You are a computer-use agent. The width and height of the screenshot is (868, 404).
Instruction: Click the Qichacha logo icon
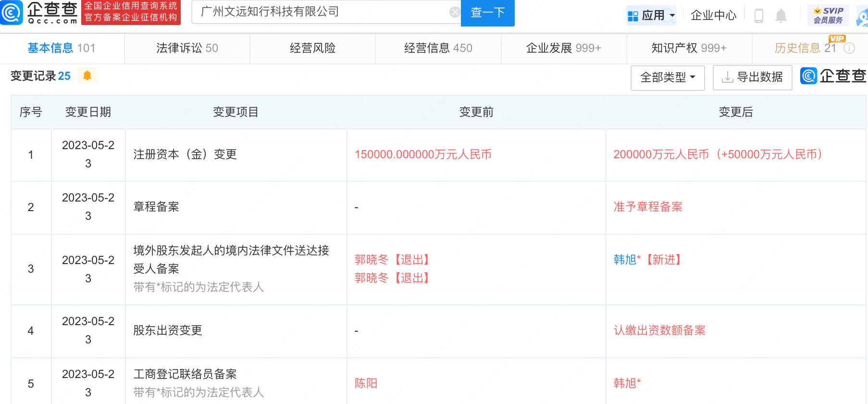click(12, 13)
